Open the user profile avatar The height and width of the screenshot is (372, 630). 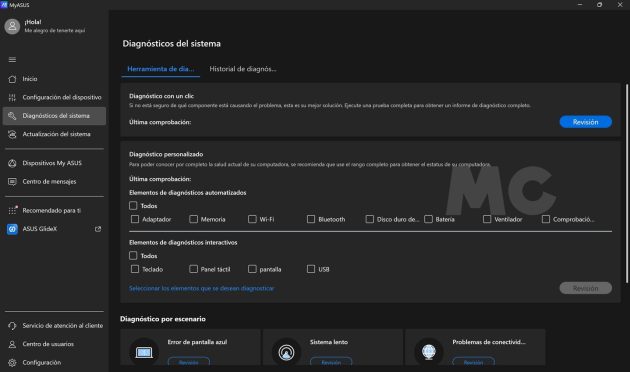coord(12,26)
